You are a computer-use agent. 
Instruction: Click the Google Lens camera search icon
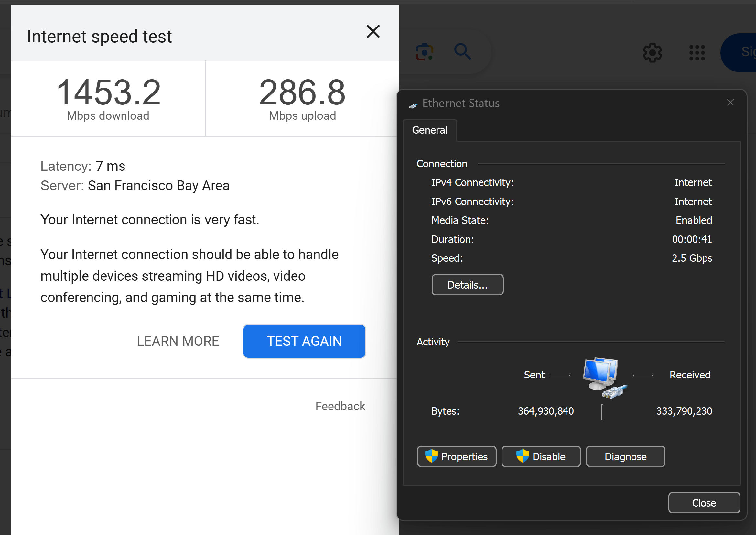click(424, 52)
